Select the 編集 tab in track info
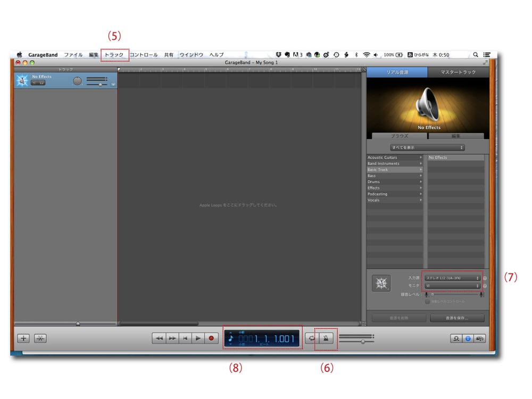Image resolution: width=532 pixels, height=399 pixels. [456, 136]
